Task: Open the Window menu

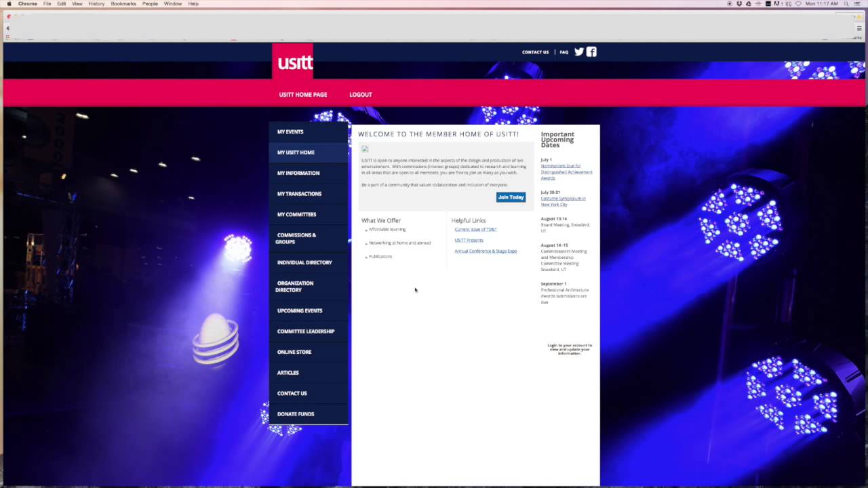Action: [172, 3]
